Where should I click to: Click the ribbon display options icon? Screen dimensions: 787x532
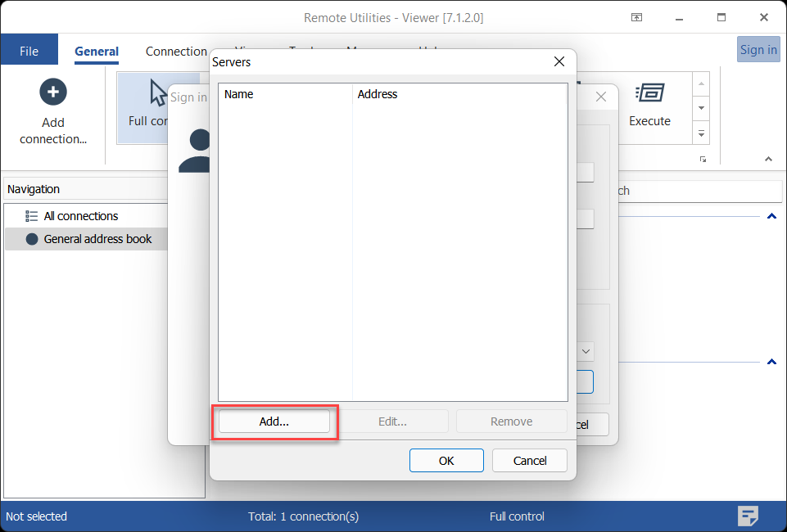coord(636,17)
